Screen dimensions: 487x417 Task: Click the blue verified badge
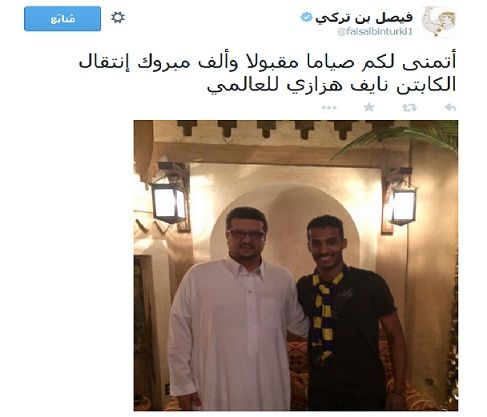pyautogui.click(x=306, y=17)
